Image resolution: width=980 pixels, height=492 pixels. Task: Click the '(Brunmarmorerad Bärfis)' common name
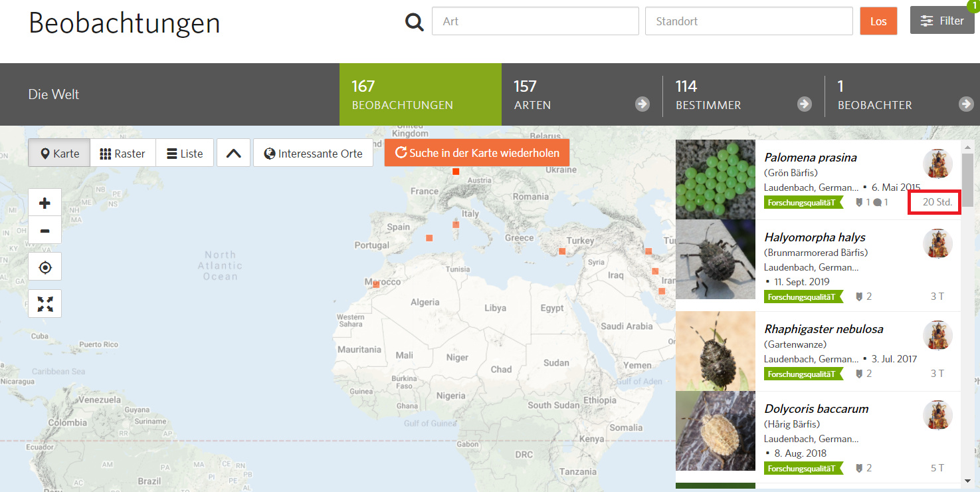[816, 253]
